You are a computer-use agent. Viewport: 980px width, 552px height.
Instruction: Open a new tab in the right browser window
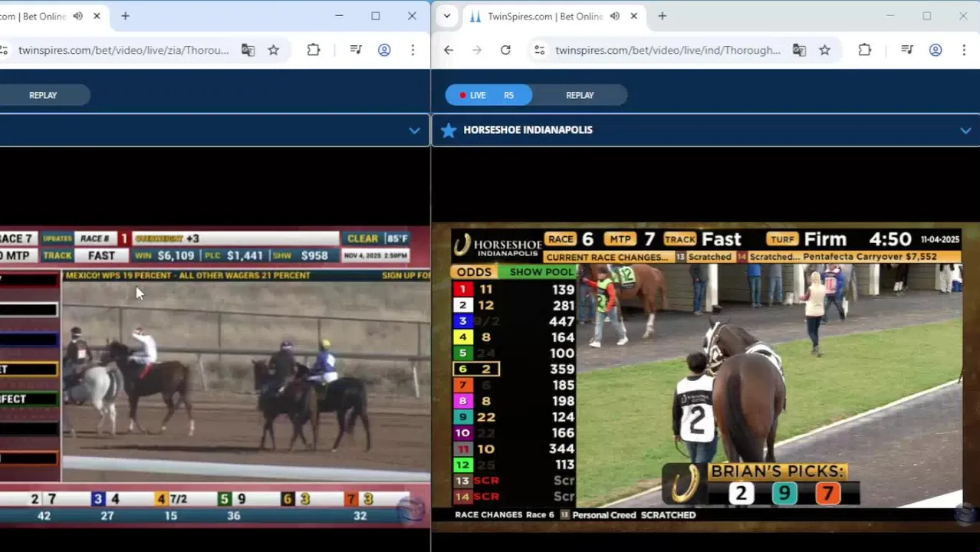(x=662, y=16)
